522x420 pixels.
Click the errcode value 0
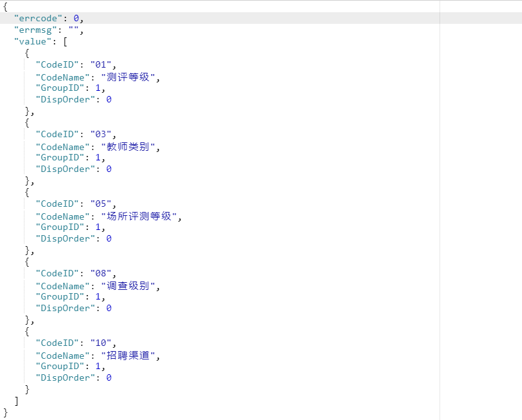coord(76,18)
